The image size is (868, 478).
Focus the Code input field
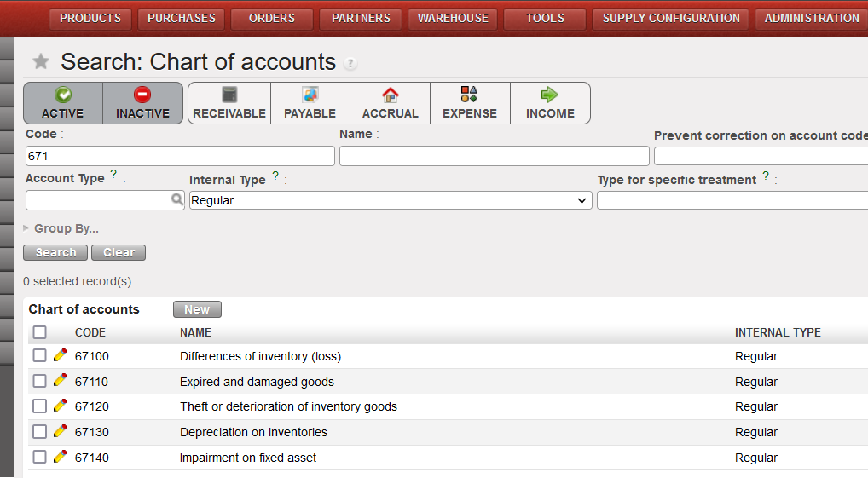[x=180, y=156]
